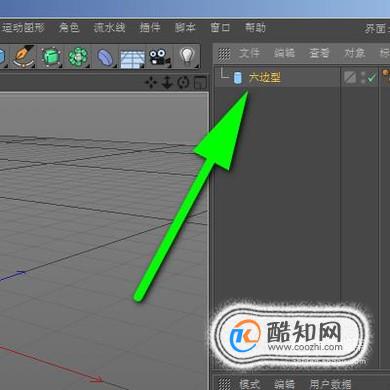Click the layer square of 六边型
390x390 pixels.
click(350, 78)
